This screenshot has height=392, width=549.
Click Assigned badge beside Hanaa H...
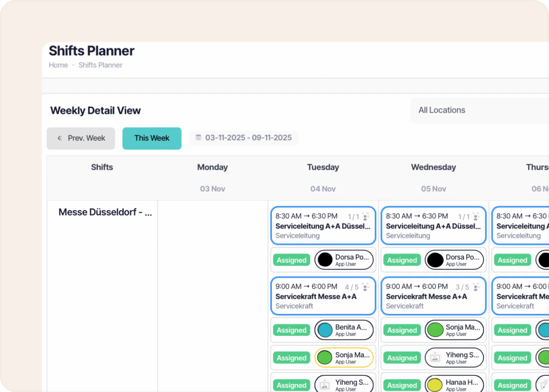402,385
